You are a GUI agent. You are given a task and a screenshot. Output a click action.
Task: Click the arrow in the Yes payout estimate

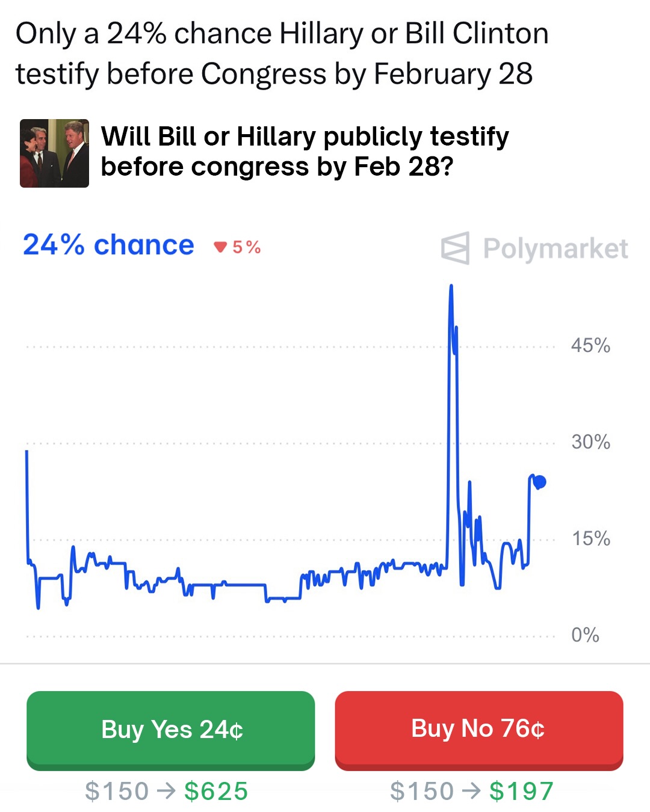(x=166, y=791)
